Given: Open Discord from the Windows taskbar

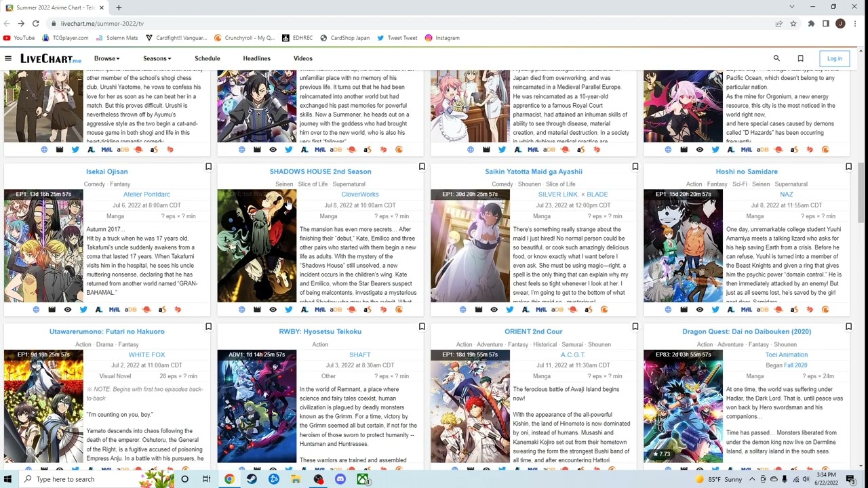Looking at the screenshot, I should (340, 479).
